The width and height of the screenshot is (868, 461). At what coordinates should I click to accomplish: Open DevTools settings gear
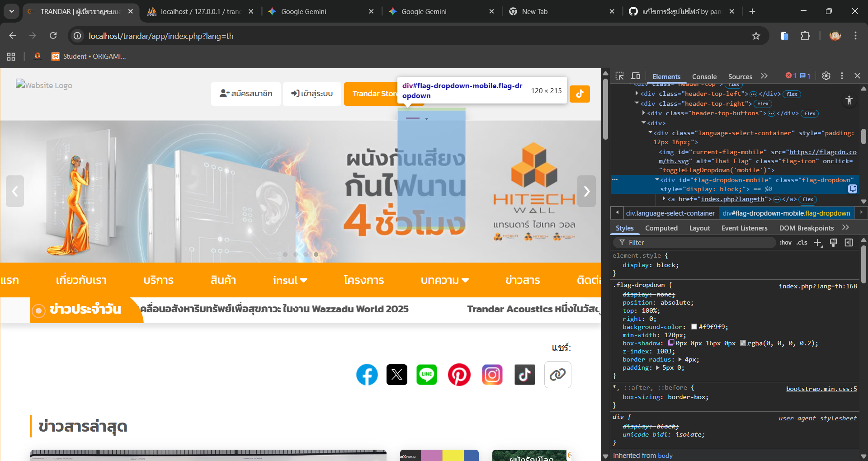pyautogui.click(x=826, y=76)
